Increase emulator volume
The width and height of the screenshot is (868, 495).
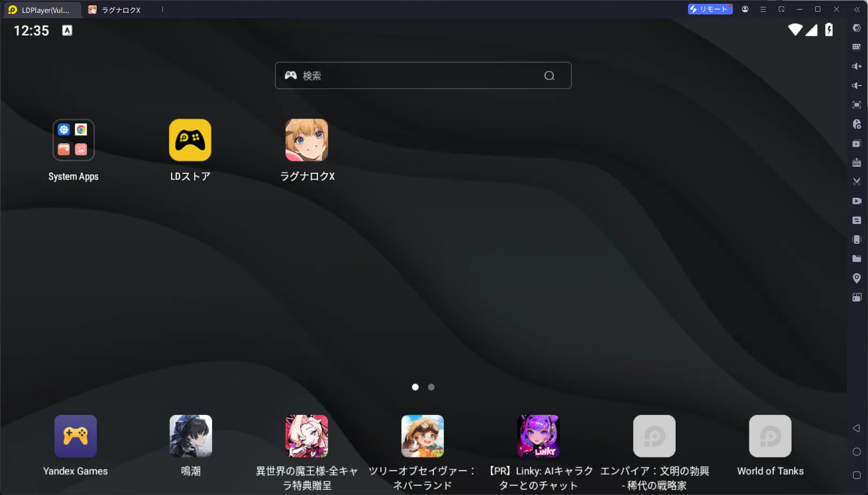point(857,66)
